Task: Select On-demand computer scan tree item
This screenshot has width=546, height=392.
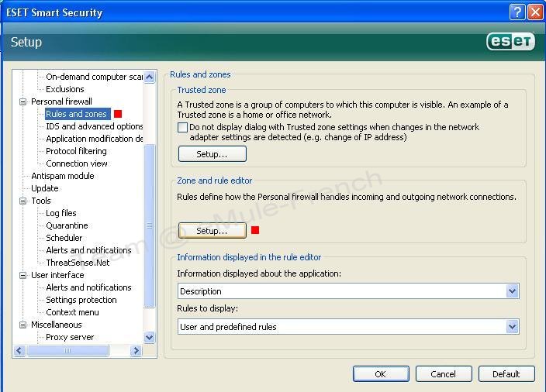Action: pos(94,77)
